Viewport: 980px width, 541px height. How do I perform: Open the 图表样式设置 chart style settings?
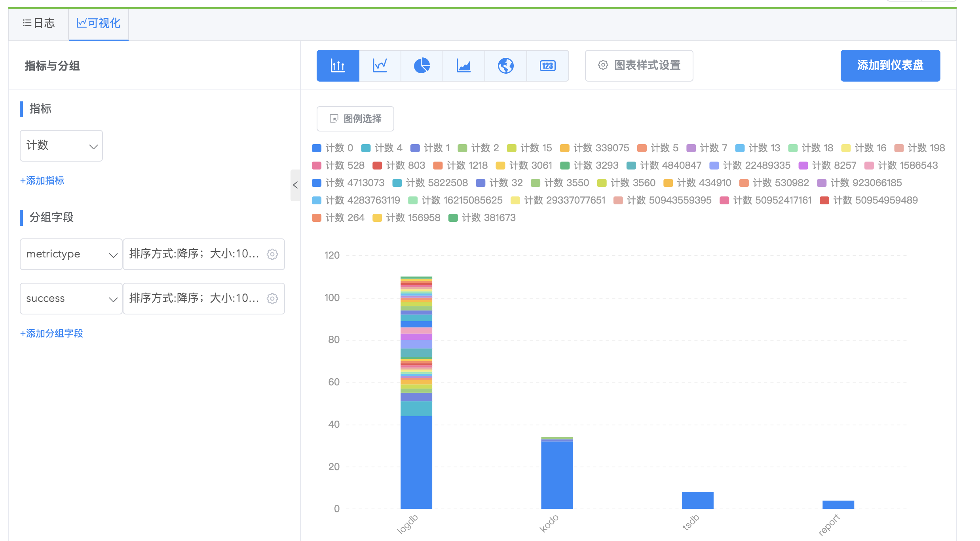pyautogui.click(x=639, y=66)
